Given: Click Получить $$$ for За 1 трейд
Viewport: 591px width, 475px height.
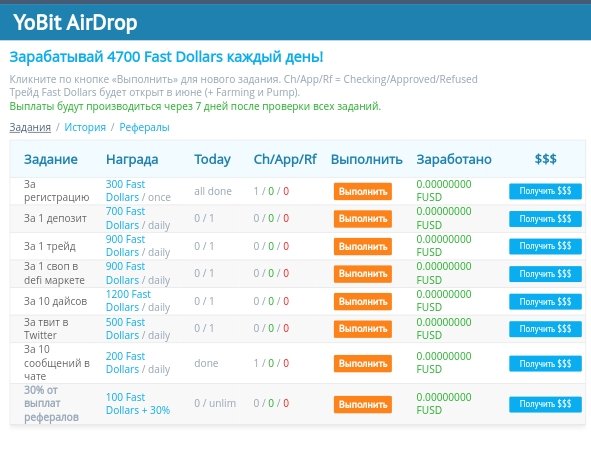Looking at the screenshot, I should pos(545,246).
